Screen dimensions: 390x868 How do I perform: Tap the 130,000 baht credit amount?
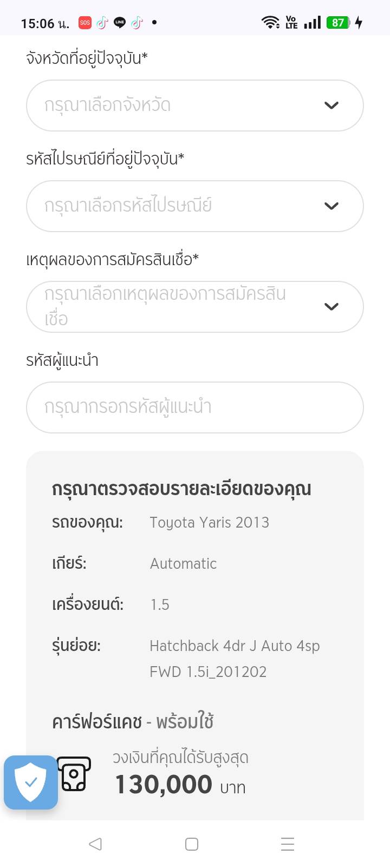(164, 785)
